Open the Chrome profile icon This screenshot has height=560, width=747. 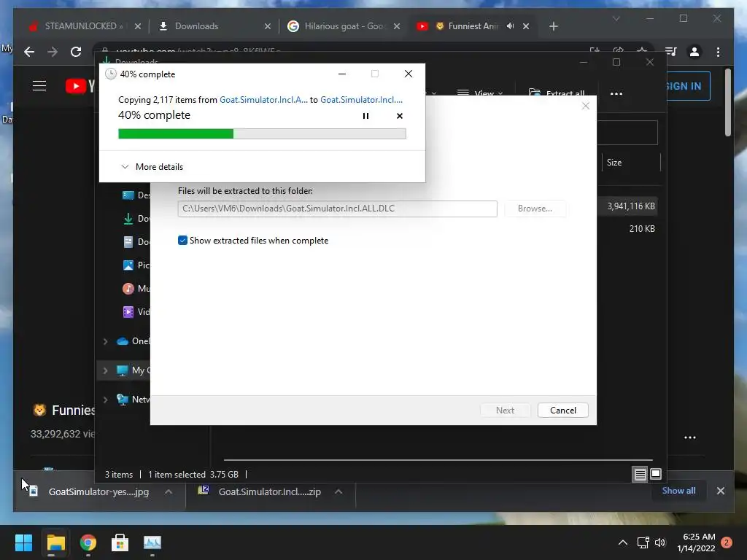pos(694,52)
